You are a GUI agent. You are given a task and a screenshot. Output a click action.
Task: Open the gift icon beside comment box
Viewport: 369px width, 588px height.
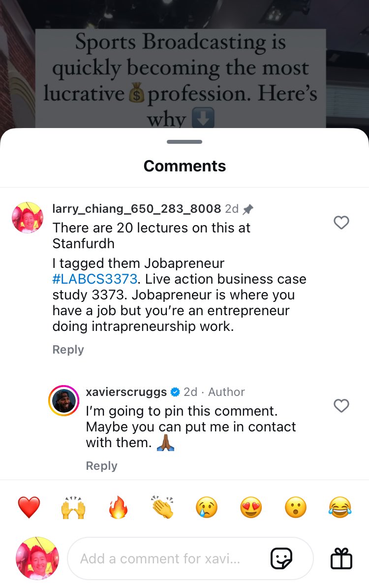pyautogui.click(x=341, y=558)
